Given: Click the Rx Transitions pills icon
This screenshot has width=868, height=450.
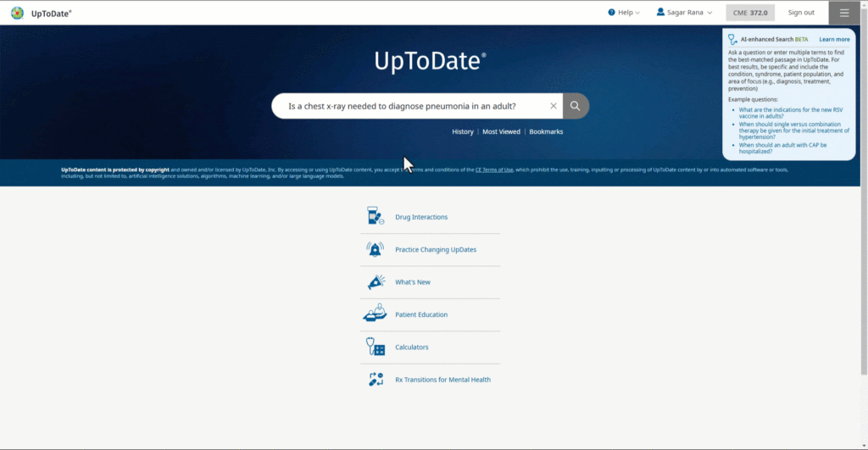Looking at the screenshot, I should coord(375,380).
